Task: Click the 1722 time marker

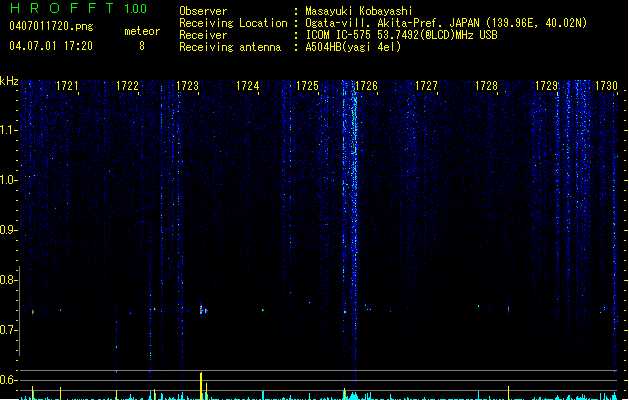Action: click(127, 86)
